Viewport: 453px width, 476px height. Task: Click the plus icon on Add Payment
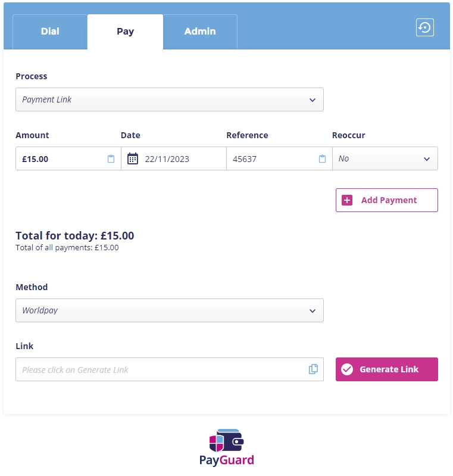pyautogui.click(x=348, y=200)
